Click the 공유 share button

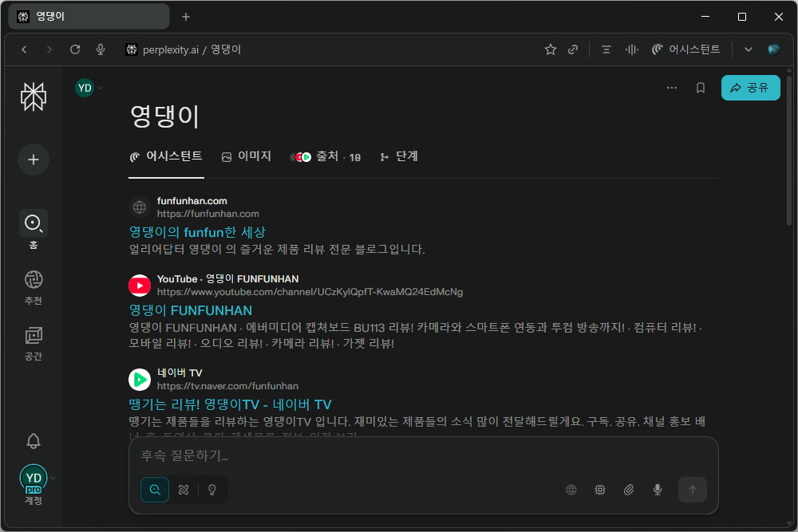pyautogui.click(x=751, y=88)
